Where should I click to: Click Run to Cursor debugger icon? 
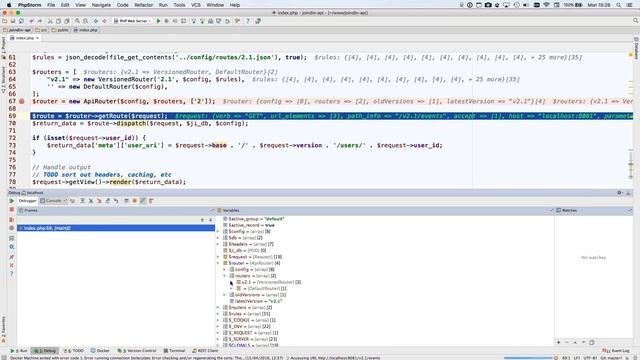(x=116, y=201)
